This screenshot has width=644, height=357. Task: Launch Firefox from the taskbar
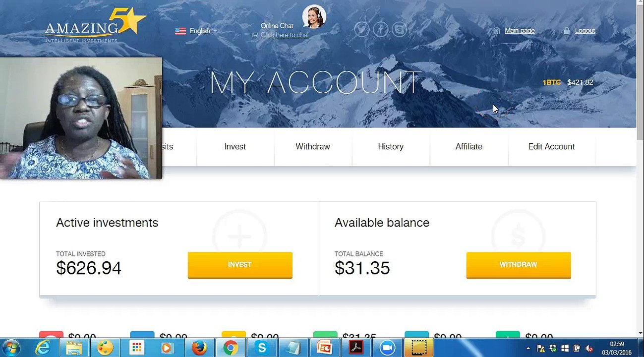[x=199, y=348]
